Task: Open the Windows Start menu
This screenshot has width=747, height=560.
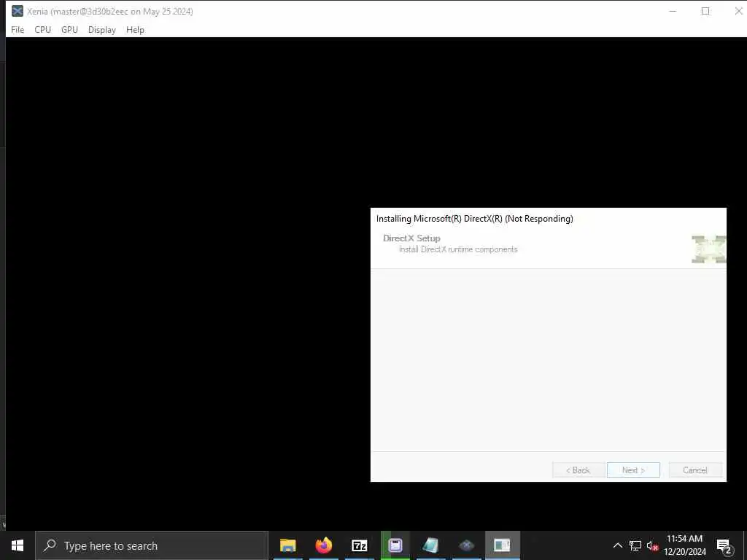Action: click(x=18, y=545)
